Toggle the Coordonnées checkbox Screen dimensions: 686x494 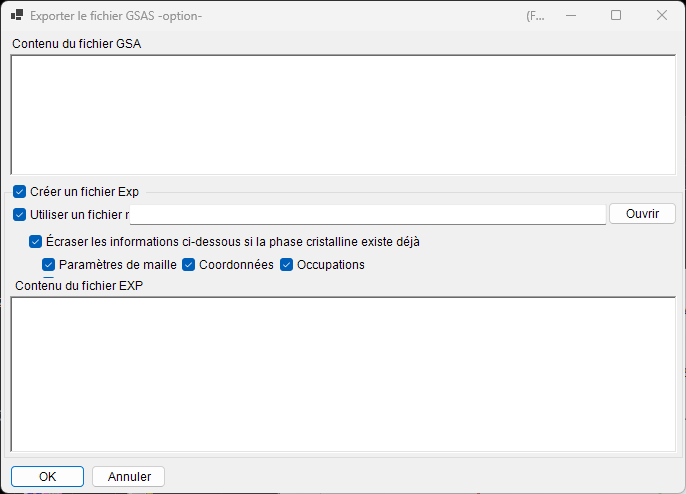(x=189, y=265)
